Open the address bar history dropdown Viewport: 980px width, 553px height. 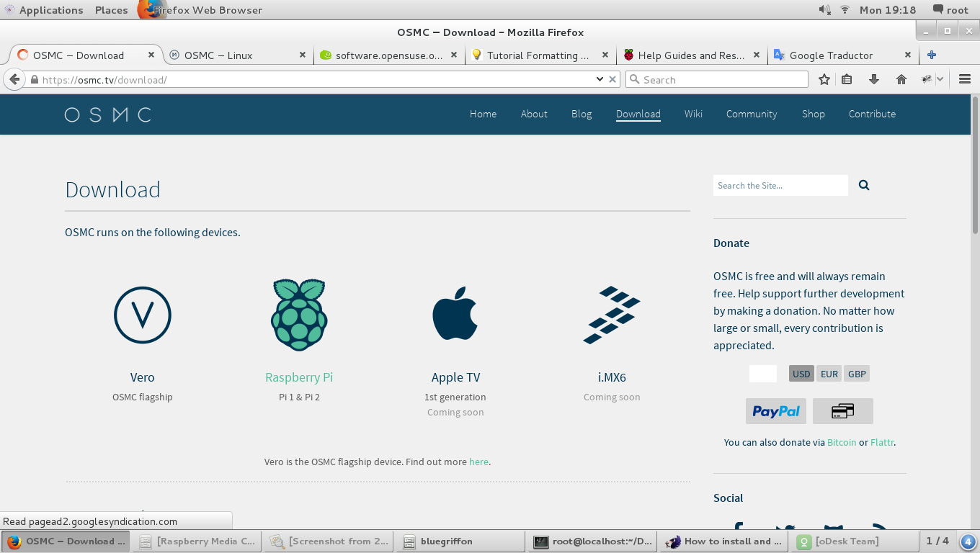(x=600, y=79)
